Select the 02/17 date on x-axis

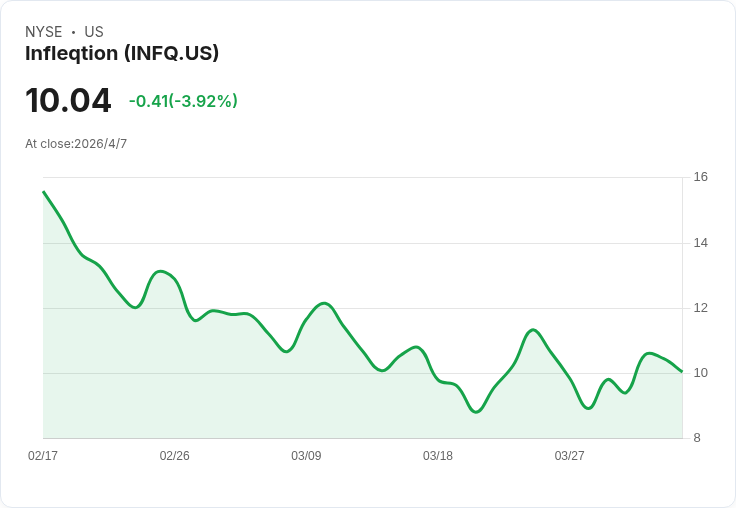[43, 456]
